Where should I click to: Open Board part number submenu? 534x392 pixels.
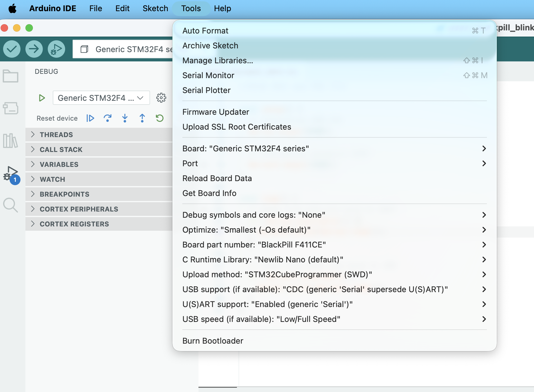point(335,245)
